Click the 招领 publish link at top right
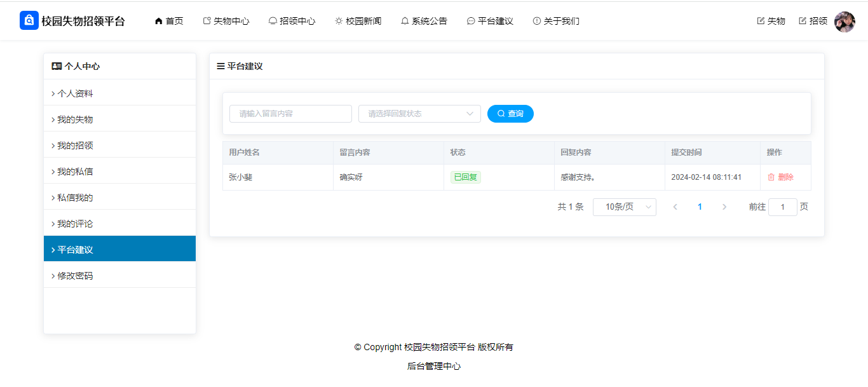This screenshot has height=387, width=868. click(x=813, y=21)
